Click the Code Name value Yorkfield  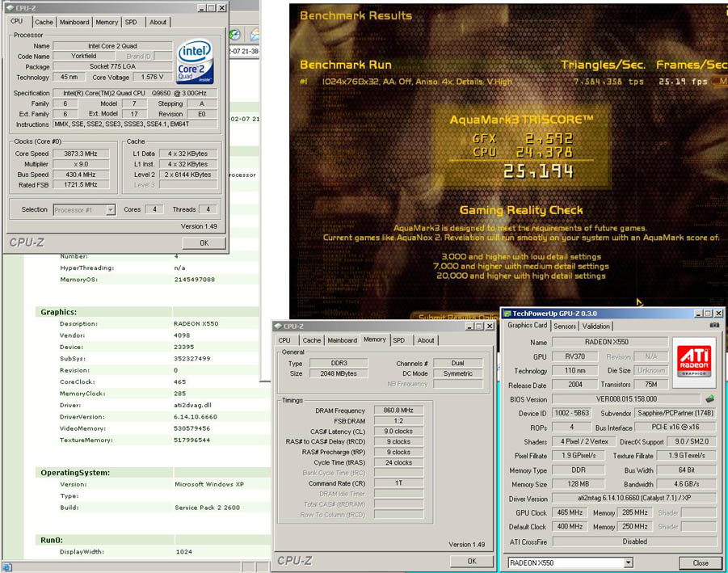point(83,56)
